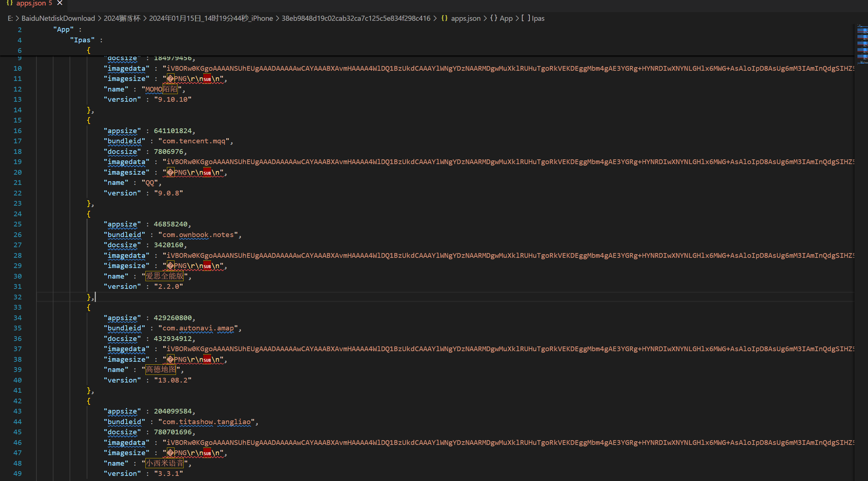This screenshot has height=481, width=868.
Task: Click the apps.json file breadcrumb
Action: [x=461, y=18]
